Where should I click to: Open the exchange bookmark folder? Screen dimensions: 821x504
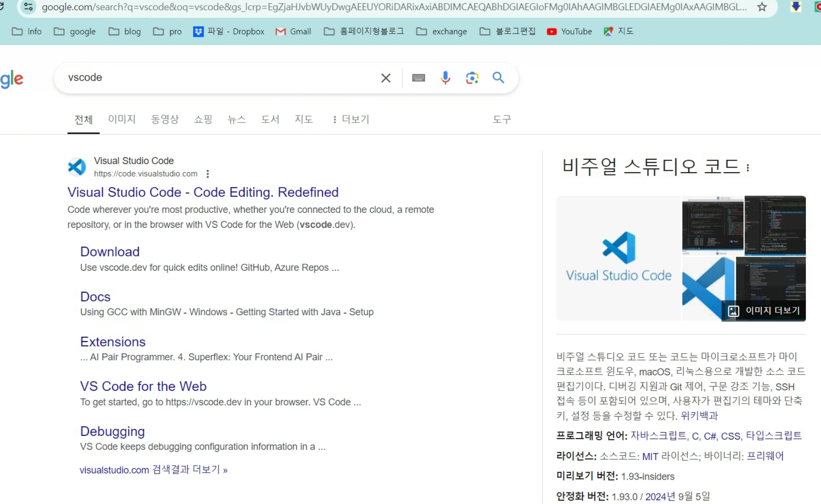tap(441, 31)
